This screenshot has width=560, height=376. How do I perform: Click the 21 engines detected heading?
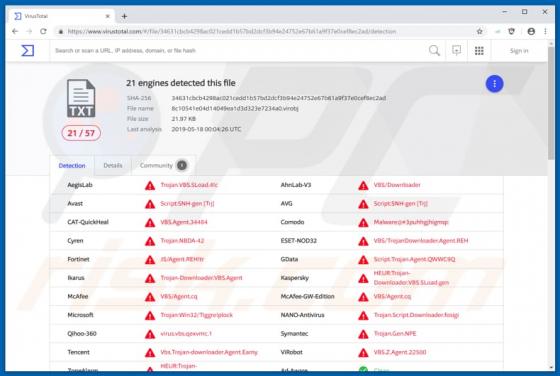181,83
